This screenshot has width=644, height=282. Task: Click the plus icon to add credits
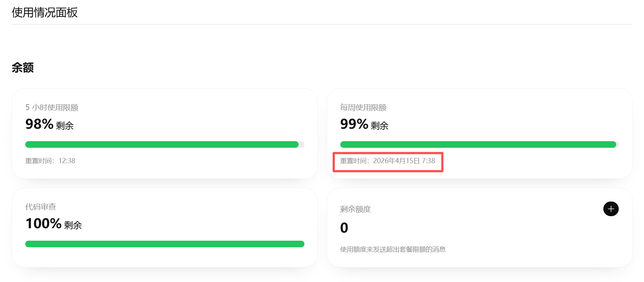click(611, 209)
